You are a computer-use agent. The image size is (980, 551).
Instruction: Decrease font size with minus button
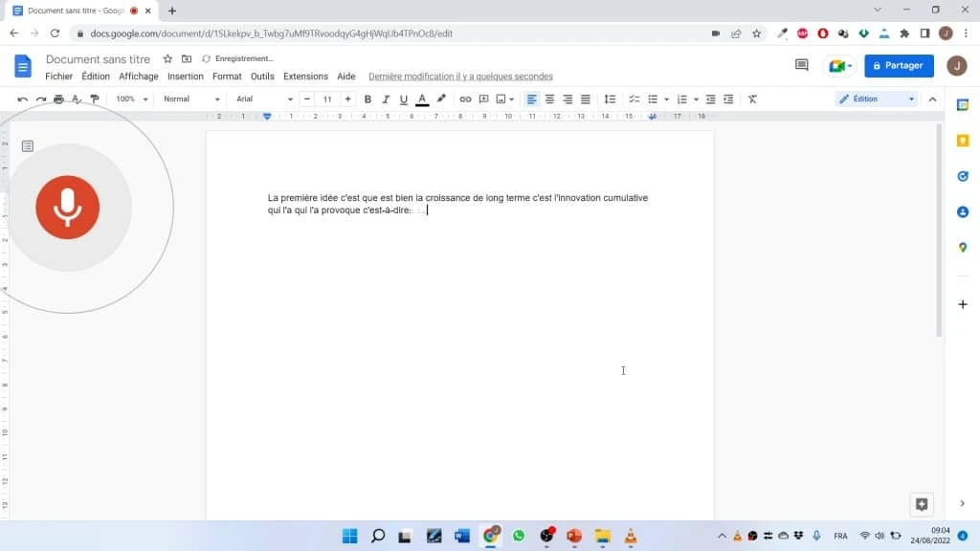[x=307, y=99]
